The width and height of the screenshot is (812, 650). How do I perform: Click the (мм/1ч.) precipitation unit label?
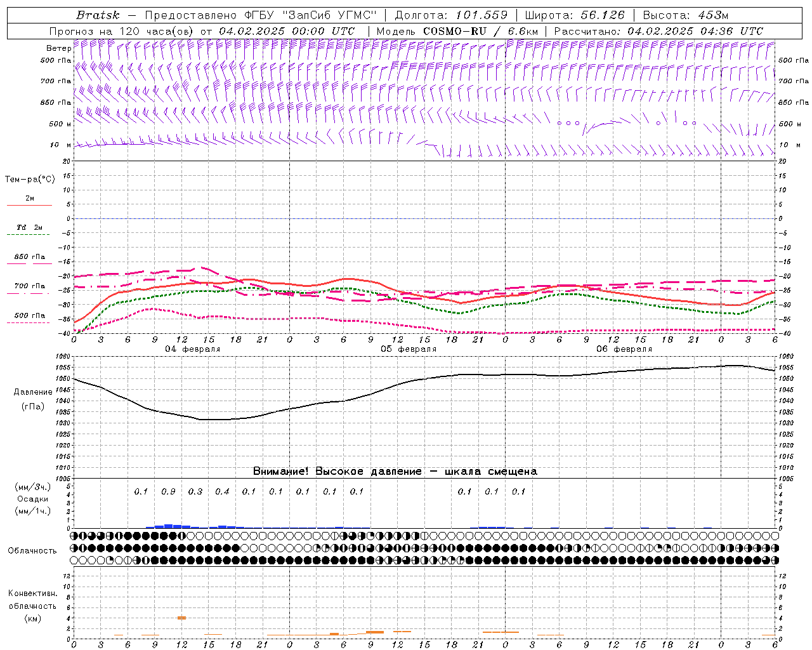33,511
